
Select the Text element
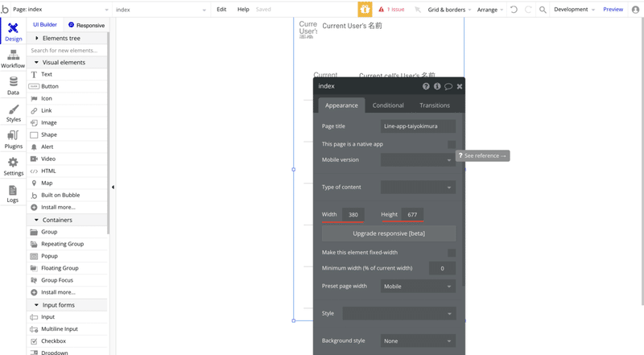point(68,74)
